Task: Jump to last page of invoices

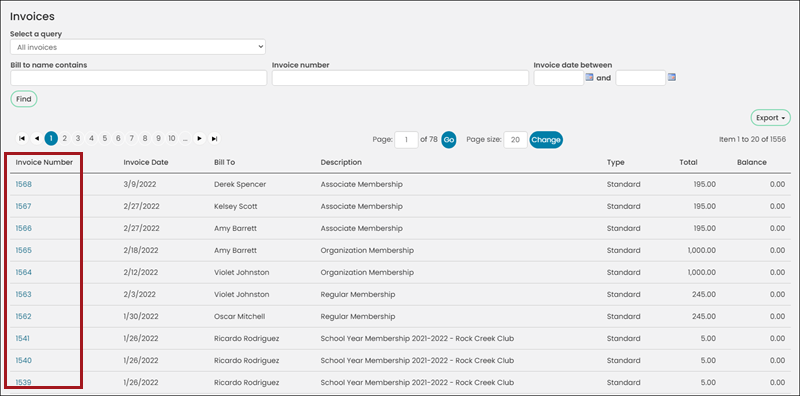Action: [215, 138]
